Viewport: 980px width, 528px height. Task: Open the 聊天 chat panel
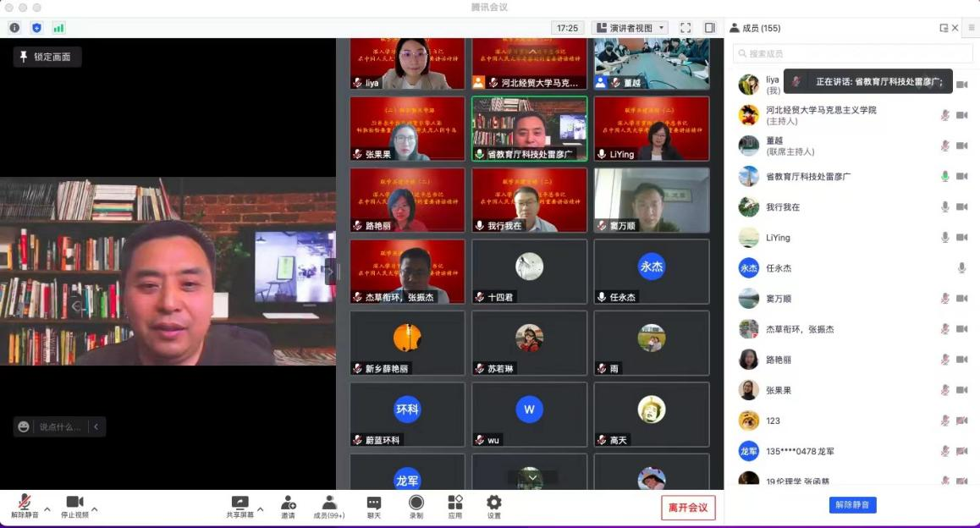[x=374, y=505]
